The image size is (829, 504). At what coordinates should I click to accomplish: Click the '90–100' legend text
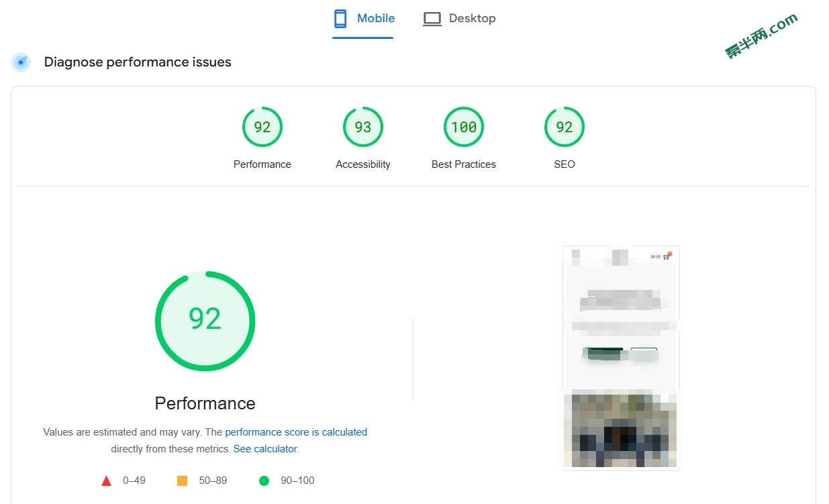coord(297,481)
